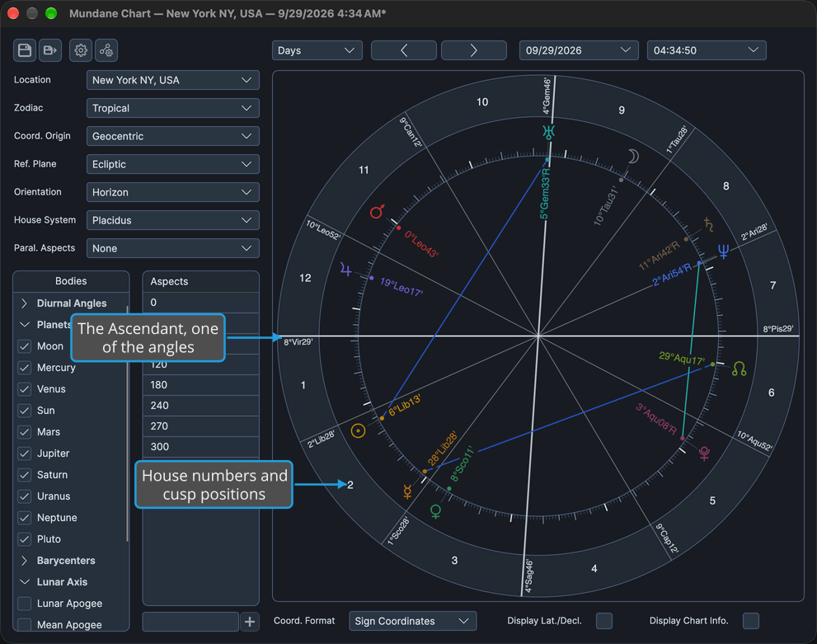The height and width of the screenshot is (644, 817).
Task: Select the 270 aspect row
Action: 201,426
